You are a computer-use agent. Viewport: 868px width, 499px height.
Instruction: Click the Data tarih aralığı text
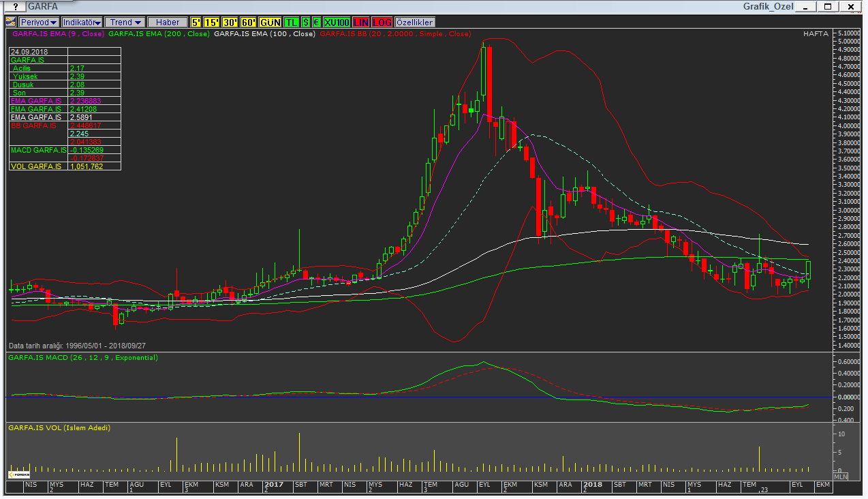[77, 346]
